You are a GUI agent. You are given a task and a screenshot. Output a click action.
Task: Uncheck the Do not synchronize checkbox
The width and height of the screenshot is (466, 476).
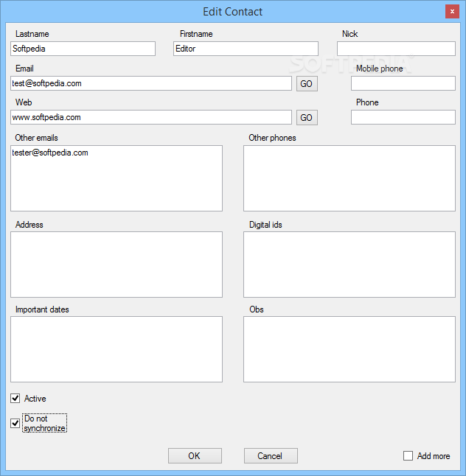coord(15,423)
